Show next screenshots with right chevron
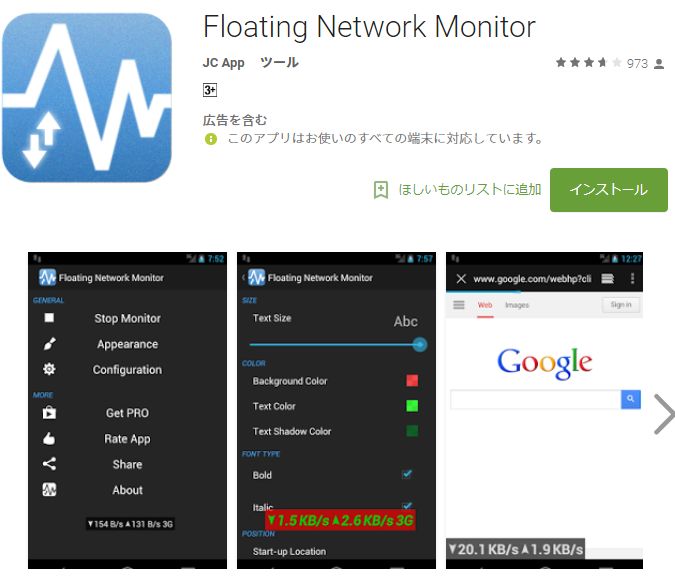The width and height of the screenshot is (675, 583). tap(664, 414)
